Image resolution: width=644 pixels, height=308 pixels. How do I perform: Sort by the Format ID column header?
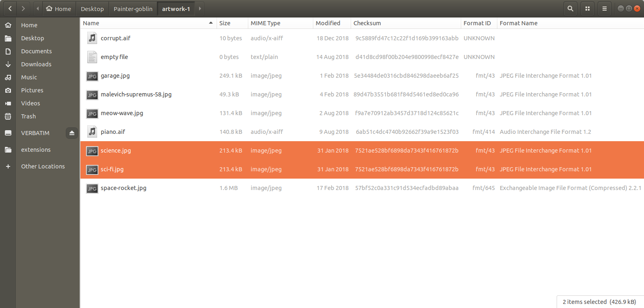(479, 23)
